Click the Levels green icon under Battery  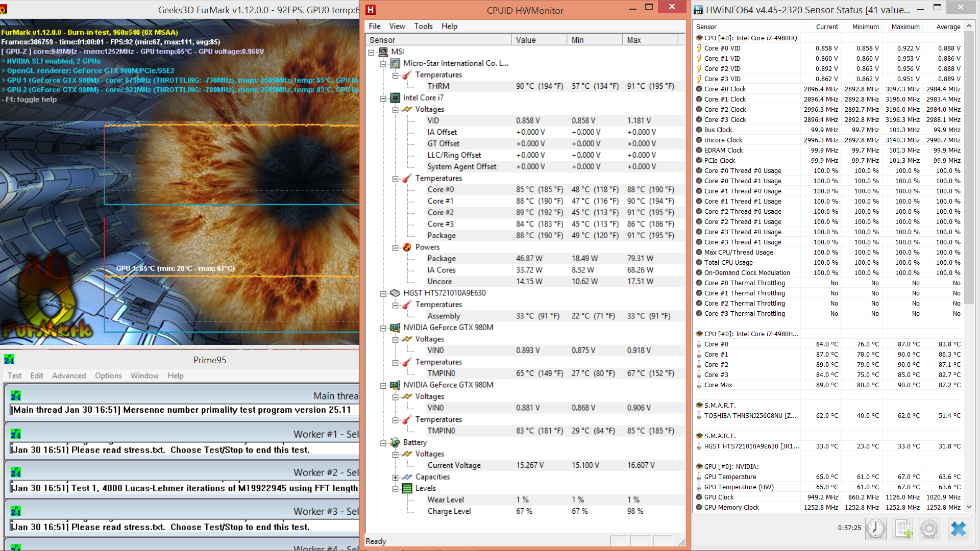tap(407, 488)
